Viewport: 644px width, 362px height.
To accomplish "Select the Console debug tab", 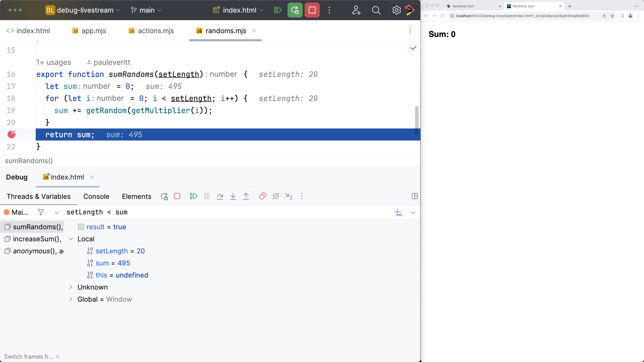I will (x=96, y=196).
